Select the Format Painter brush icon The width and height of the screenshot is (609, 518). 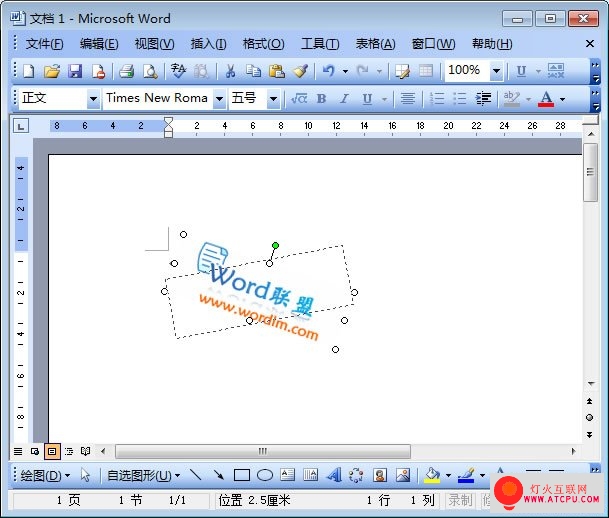pyautogui.click(x=300, y=71)
